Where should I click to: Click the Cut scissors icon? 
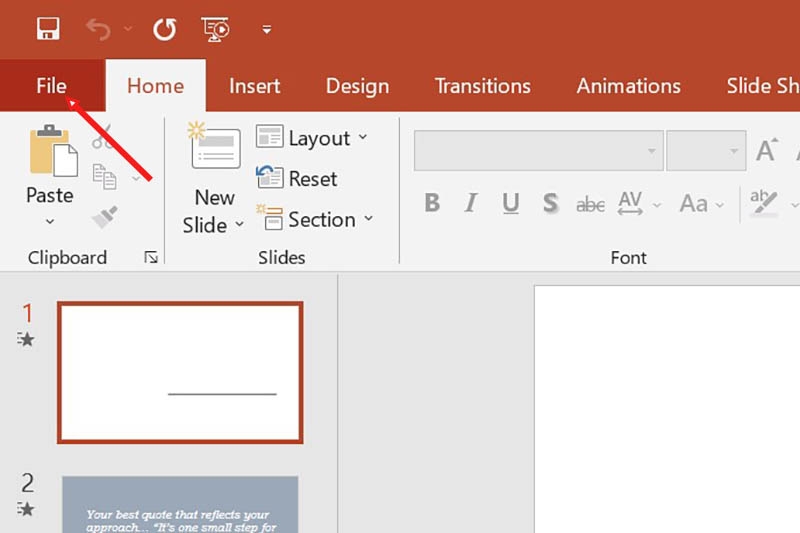(102, 137)
